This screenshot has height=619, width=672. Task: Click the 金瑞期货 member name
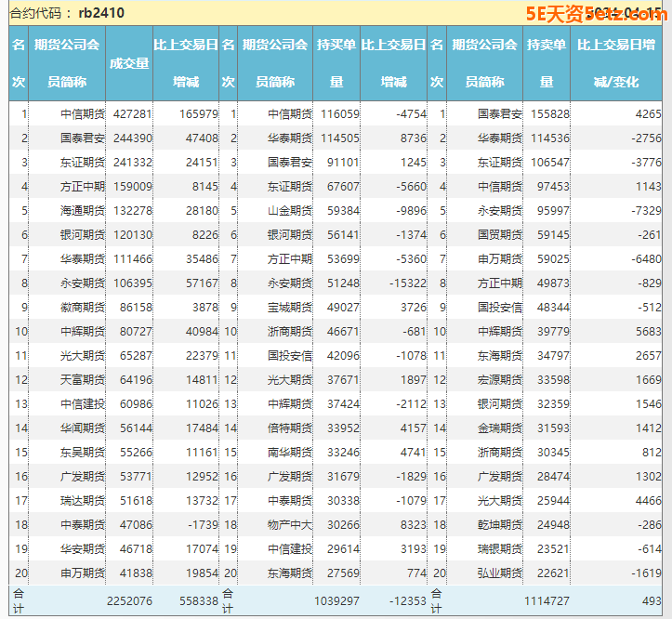pyautogui.click(x=499, y=428)
